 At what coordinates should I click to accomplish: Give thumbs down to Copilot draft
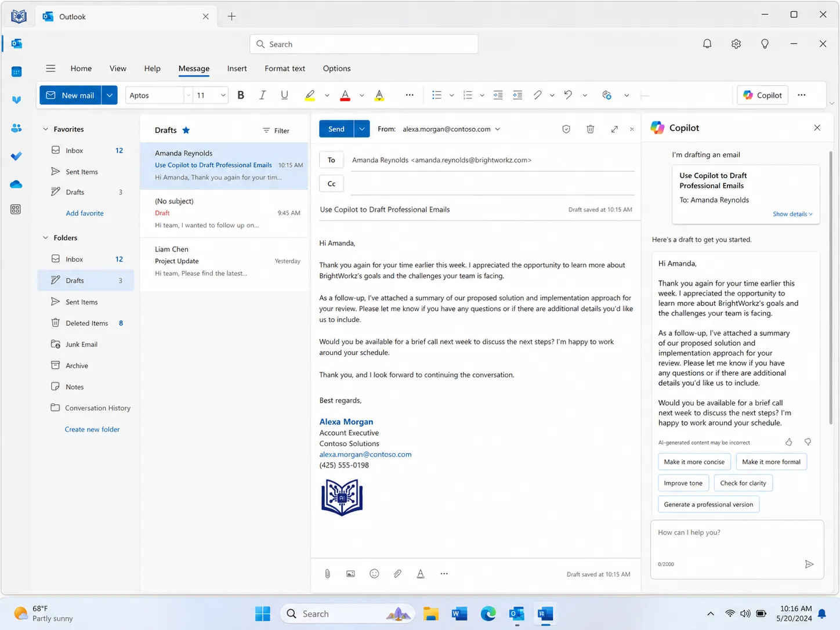(x=808, y=442)
